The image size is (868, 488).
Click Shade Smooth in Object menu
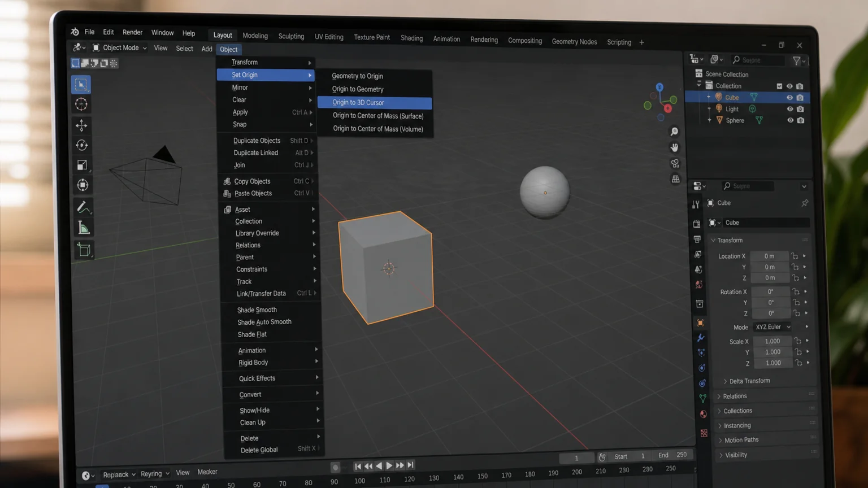(x=257, y=310)
